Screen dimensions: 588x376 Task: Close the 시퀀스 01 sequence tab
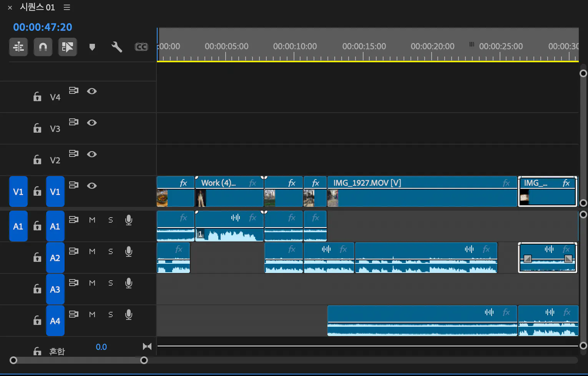click(10, 8)
